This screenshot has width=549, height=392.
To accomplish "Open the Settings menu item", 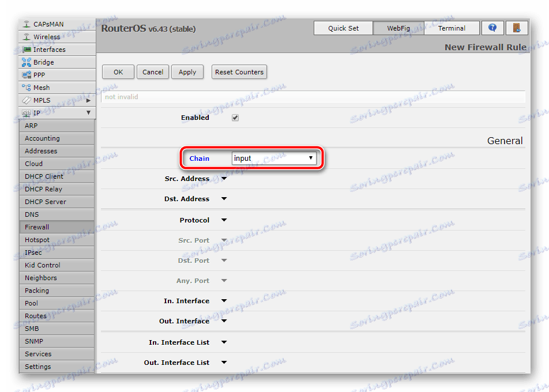I will [x=57, y=367].
